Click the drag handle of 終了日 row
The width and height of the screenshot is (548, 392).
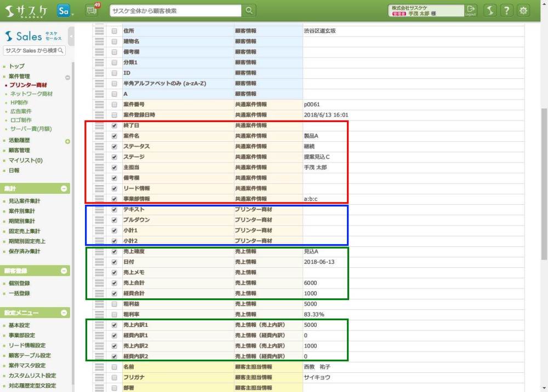(x=99, y=125)
